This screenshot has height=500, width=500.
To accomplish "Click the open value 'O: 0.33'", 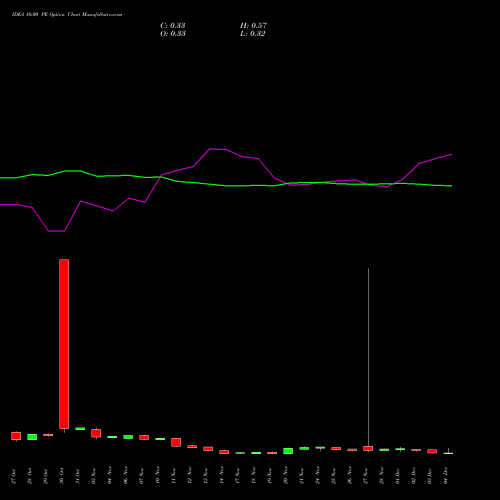I will pos(173,34).
